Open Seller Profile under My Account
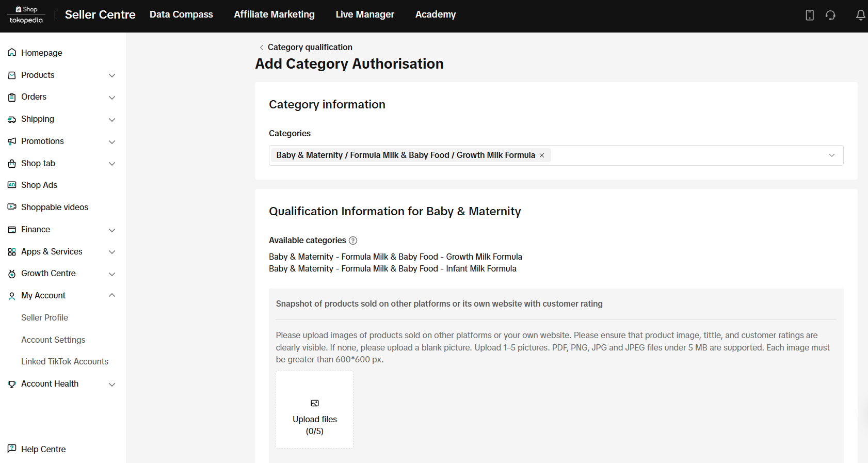868x463 pixels. 44,317
